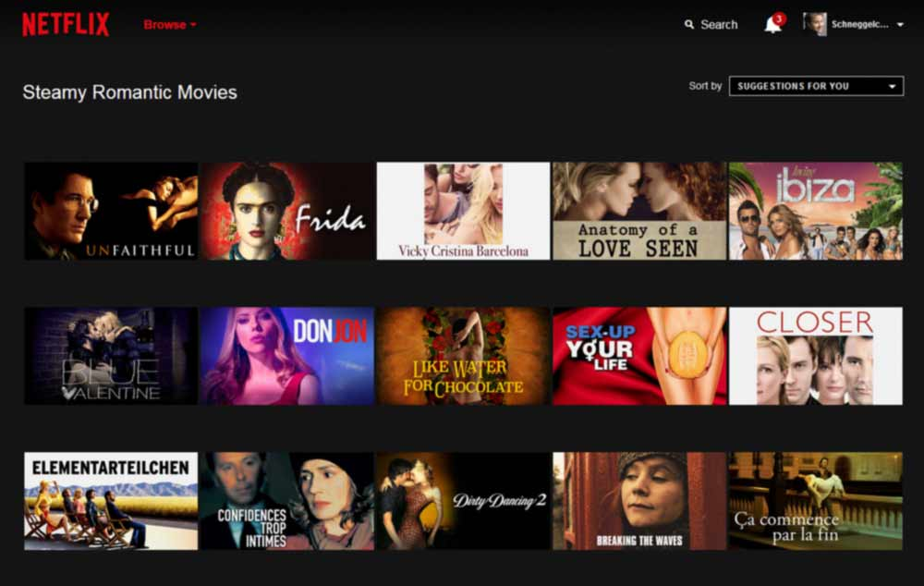Open the notifications bell
The image size is (924, 586).
[772, 25]
